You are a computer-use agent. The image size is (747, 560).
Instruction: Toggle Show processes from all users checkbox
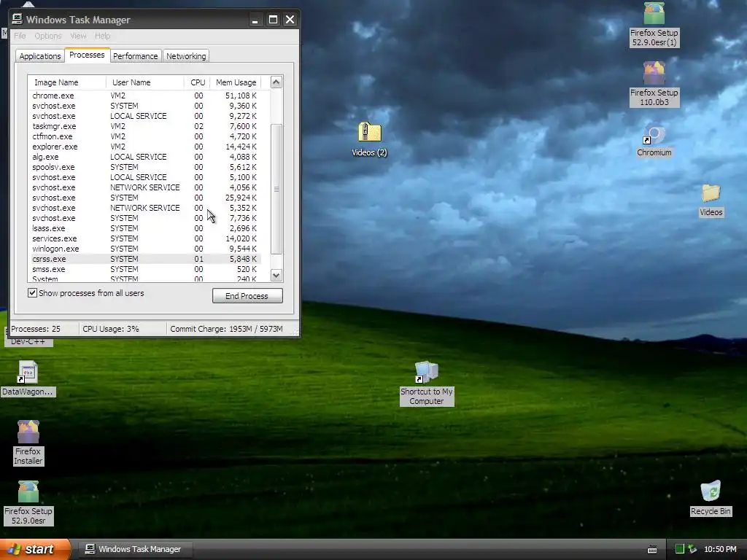click(32, 293)
